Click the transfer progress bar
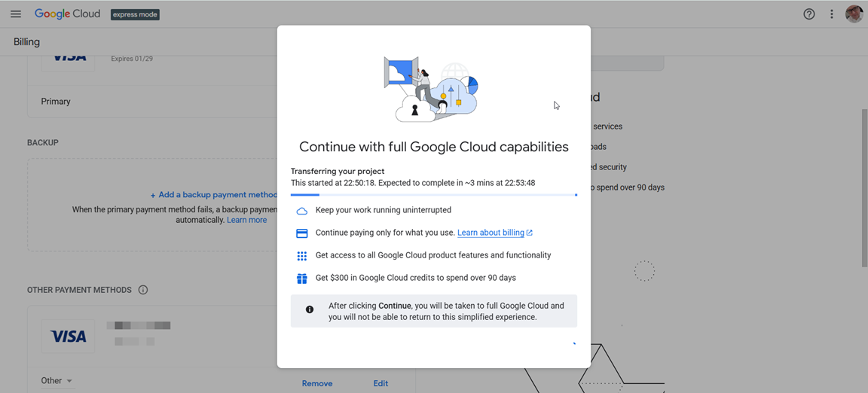The image size is (868, 393). pyautogui.click(x=433, y=195)
